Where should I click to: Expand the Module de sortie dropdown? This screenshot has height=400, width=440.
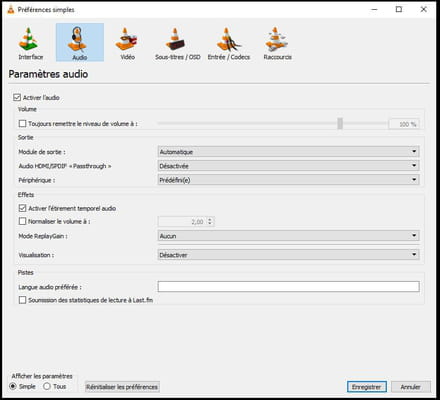288,152
